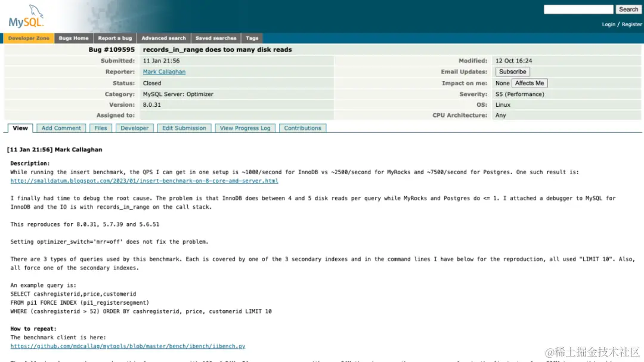Click the status value 'Closed'
The width and height of the screenshot is (644, 362).
pos(152,83)
